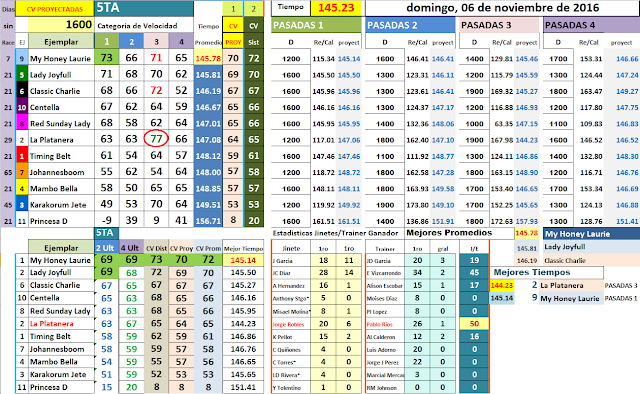
Task: Click the yellow Tiempo value 145.23
Action: click(336, 8)
